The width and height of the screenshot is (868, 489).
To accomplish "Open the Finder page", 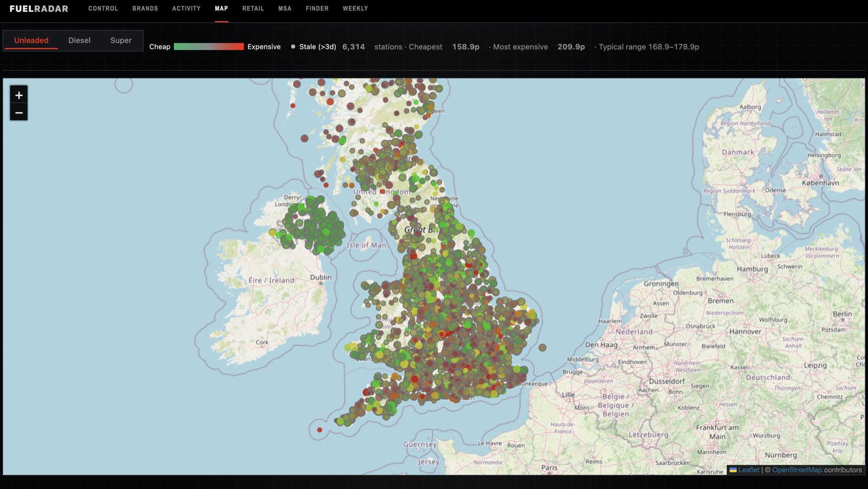I will (317, 9).
